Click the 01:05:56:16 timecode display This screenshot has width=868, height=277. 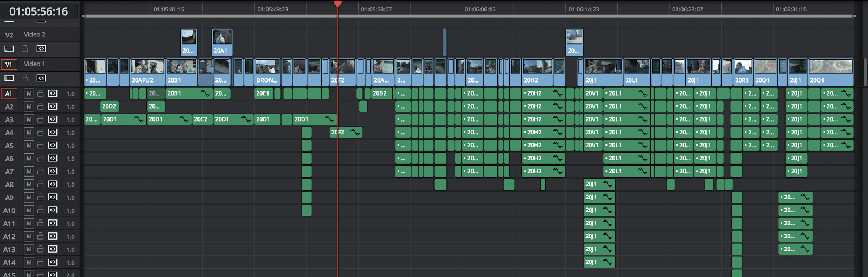(39, 11)
